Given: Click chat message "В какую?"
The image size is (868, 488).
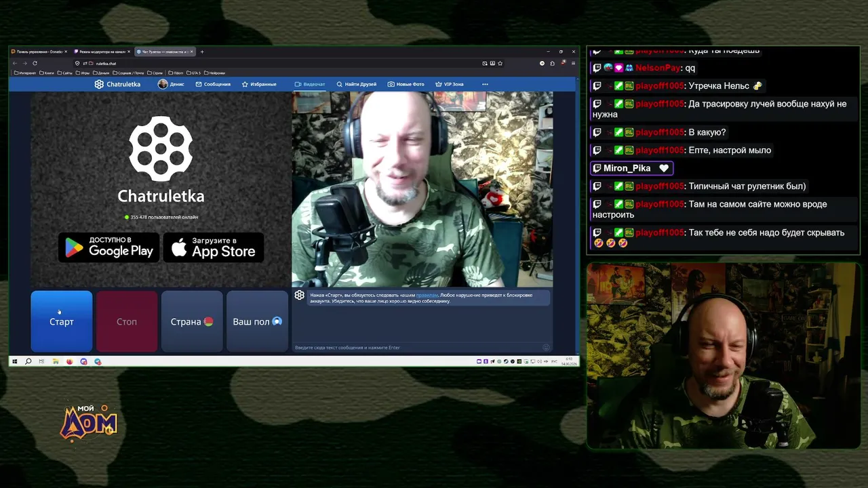Looking at the screenshot, I should pyautogui.click(x=707, y=132).
